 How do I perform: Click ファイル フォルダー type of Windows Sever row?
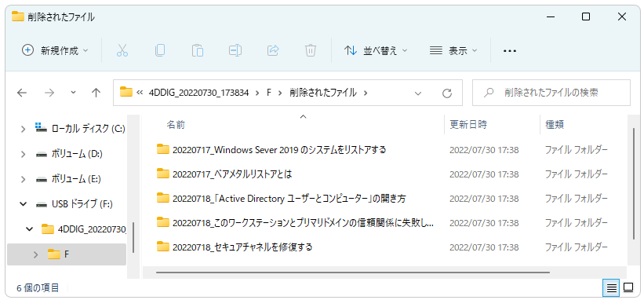click(577, 149)
